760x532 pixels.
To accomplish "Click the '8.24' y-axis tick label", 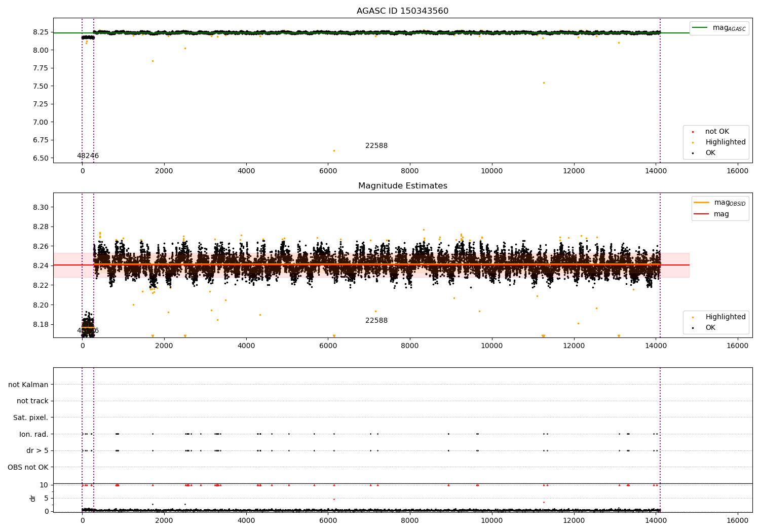I will (x=41, y=266).
